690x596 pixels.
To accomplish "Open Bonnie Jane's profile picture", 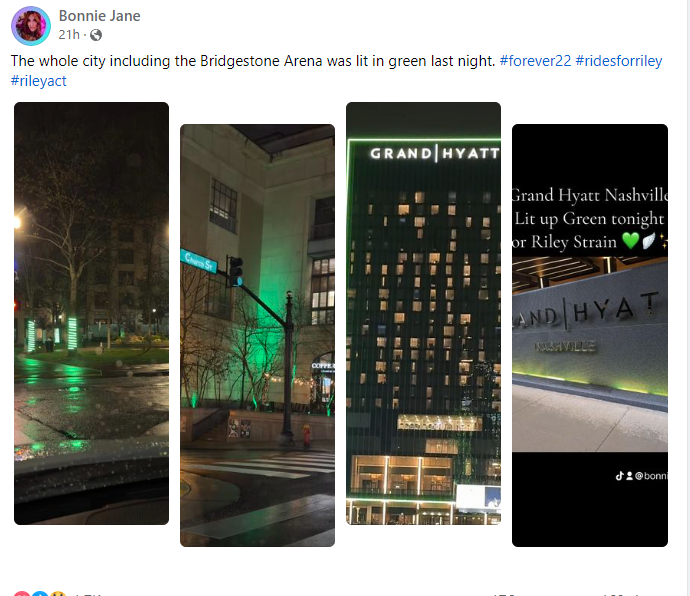I will click(x=31, y=26).
